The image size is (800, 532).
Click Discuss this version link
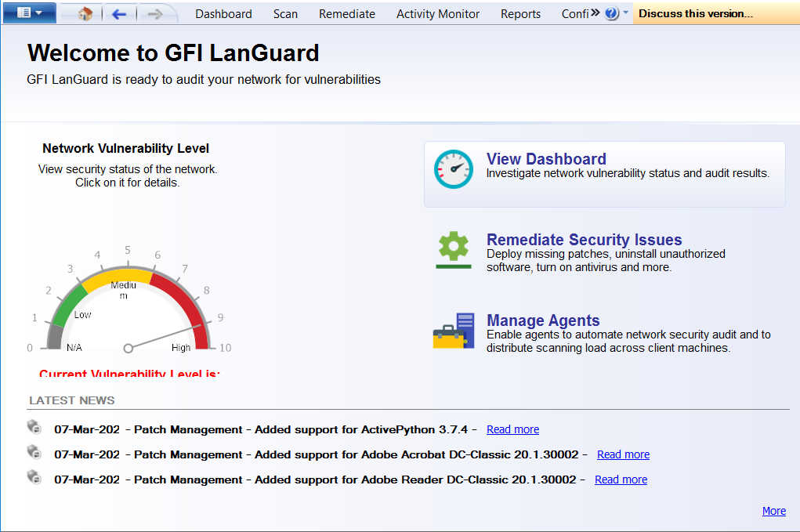pos(696,14)
